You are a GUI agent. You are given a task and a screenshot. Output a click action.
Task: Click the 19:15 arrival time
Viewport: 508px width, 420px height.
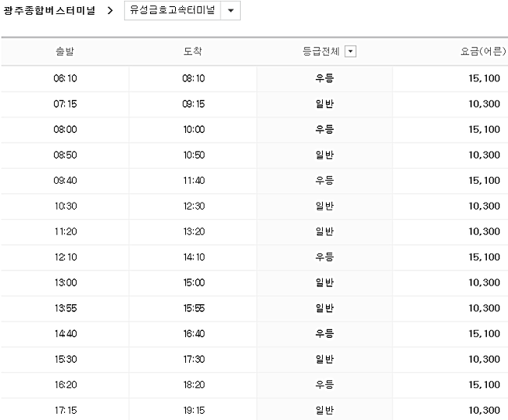point(194,411)
